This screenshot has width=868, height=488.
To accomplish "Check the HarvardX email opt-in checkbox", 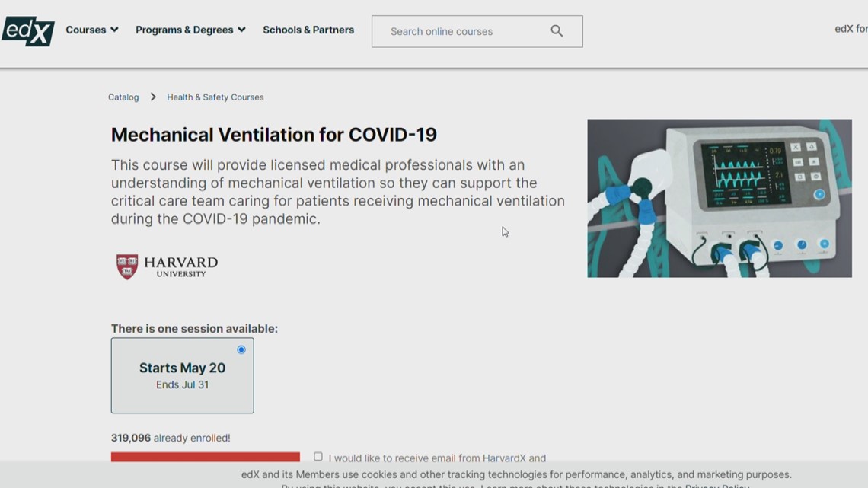I will point(318,457).
